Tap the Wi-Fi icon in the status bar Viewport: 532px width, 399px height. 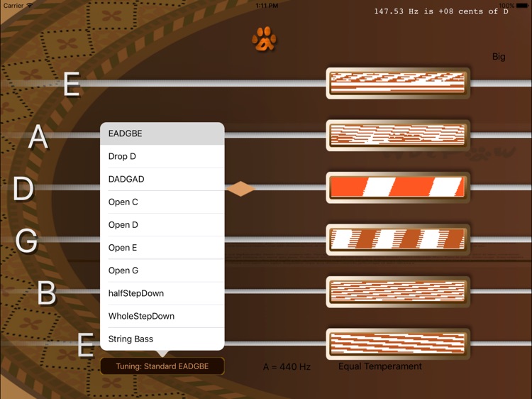[x=30, y=6]
